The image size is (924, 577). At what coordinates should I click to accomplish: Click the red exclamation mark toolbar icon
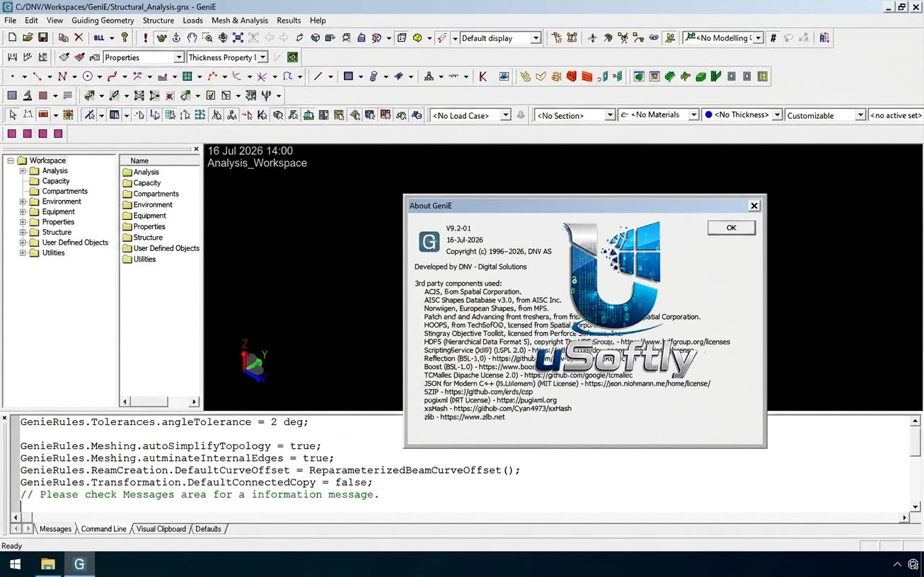point(146,37)
